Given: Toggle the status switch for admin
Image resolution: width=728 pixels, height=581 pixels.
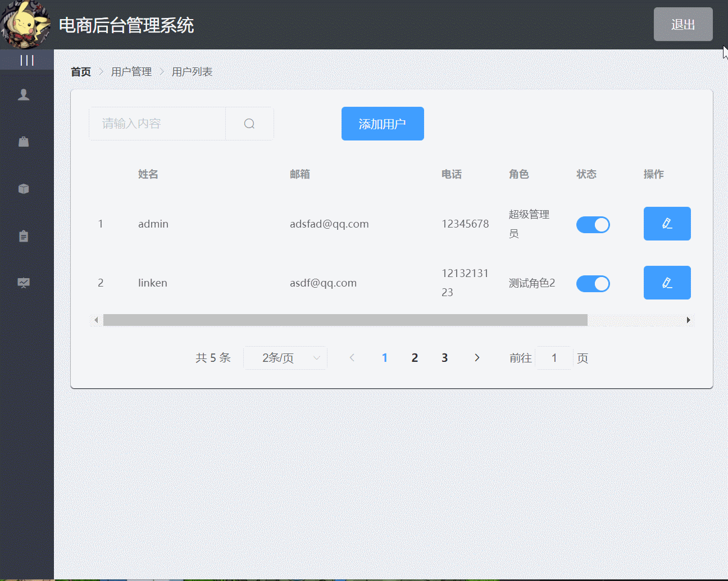Looking at the screenshot, I should (593, 225).
